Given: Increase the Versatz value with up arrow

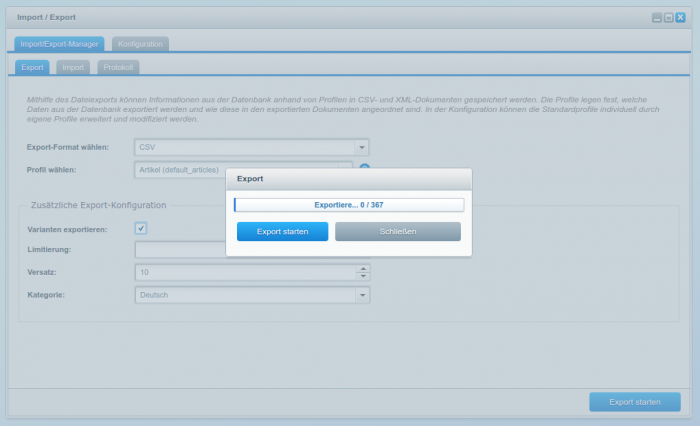Looking at the screenshot, I should pos(364,268).
